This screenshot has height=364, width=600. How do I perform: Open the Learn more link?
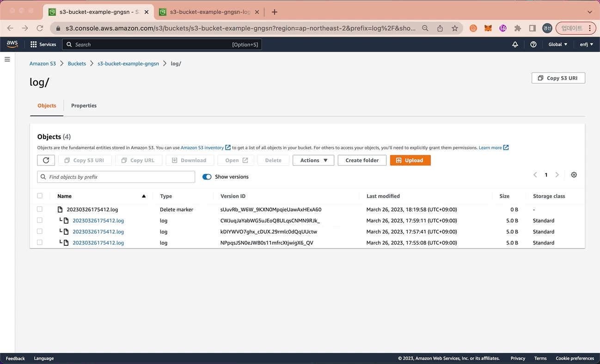point(494,148)
